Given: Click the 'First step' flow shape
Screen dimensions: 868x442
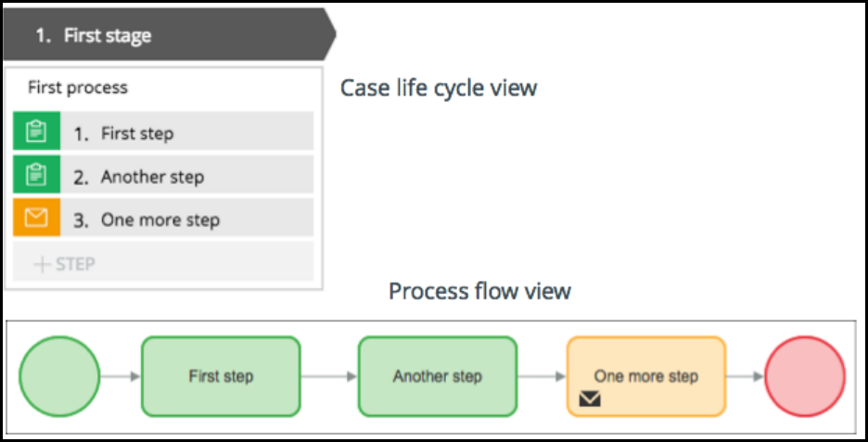Looking at the screenshot, I should tap(221, 376).
